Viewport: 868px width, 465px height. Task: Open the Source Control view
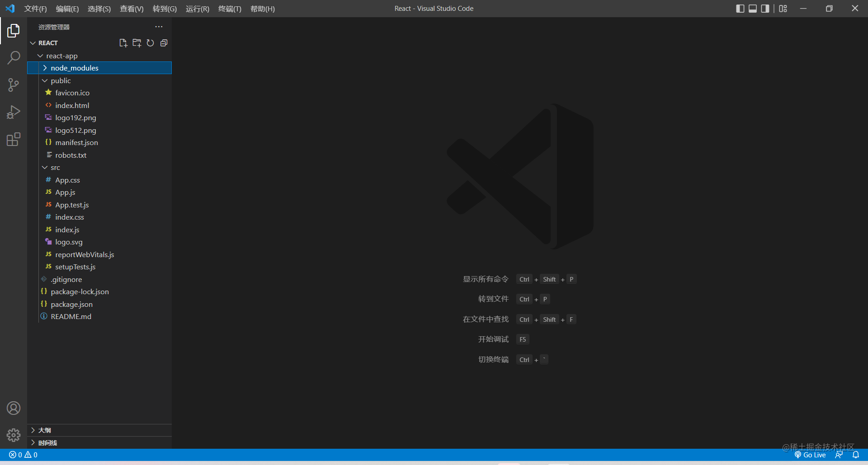pyautogui.click(x=14, y=85)
